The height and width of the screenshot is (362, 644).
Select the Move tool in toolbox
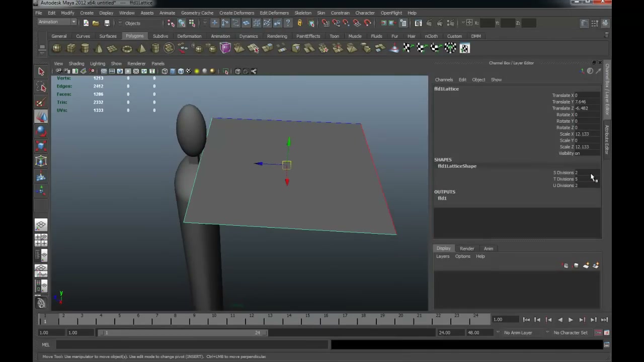[41, 117]
